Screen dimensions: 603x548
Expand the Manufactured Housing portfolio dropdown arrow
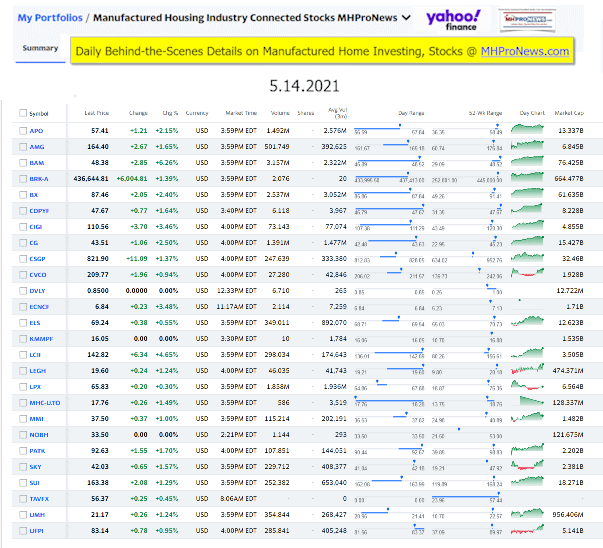tap(404, 18)
